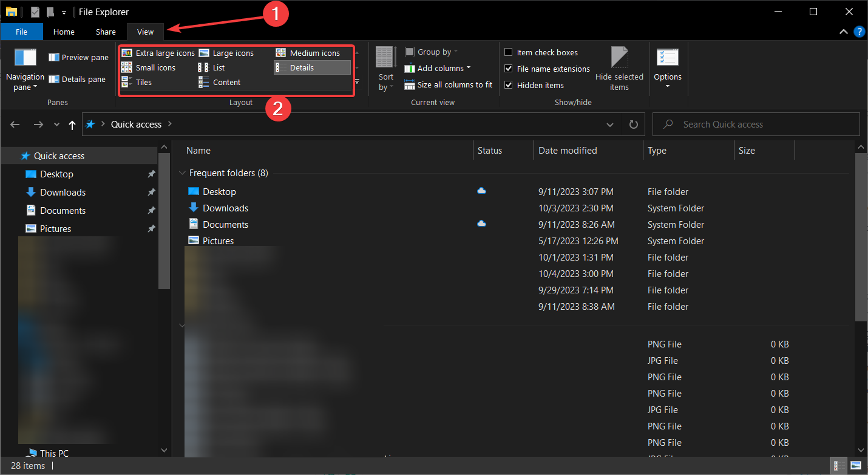Go up one folder level
The height and width of the screenshot is (475, 868).
coord(72,125)
